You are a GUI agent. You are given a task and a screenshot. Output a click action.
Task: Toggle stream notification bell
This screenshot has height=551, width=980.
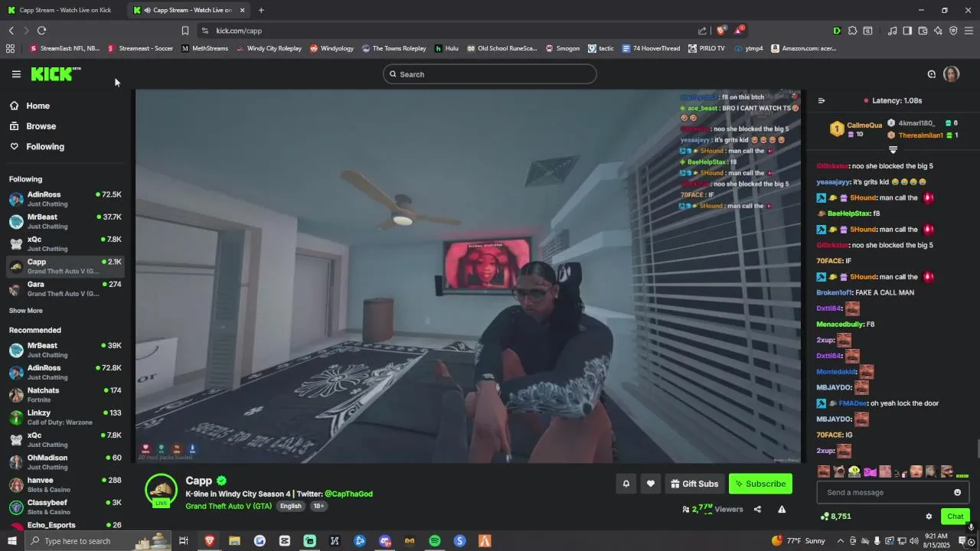[x=626, y=484]
